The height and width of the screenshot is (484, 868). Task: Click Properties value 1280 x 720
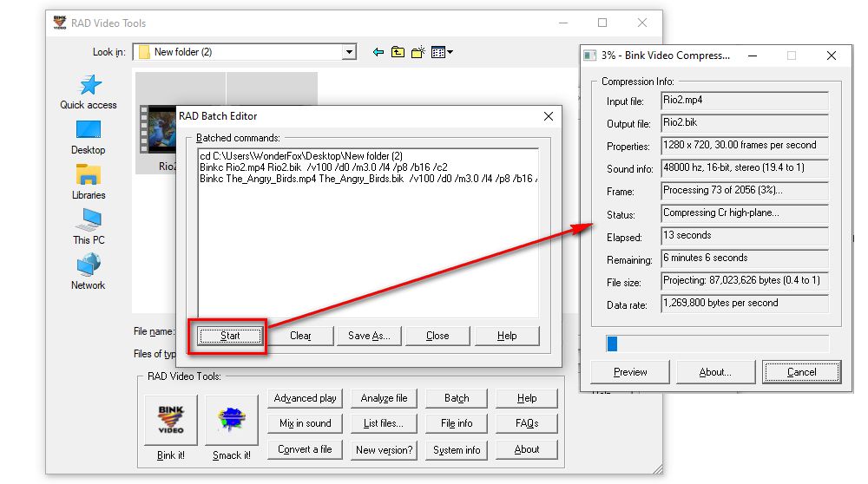(745, 146)
